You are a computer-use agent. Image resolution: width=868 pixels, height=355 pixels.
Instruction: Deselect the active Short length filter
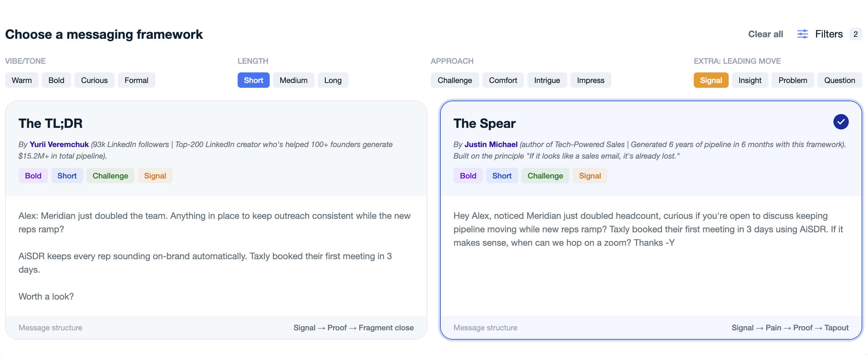[x=253, y=80]
